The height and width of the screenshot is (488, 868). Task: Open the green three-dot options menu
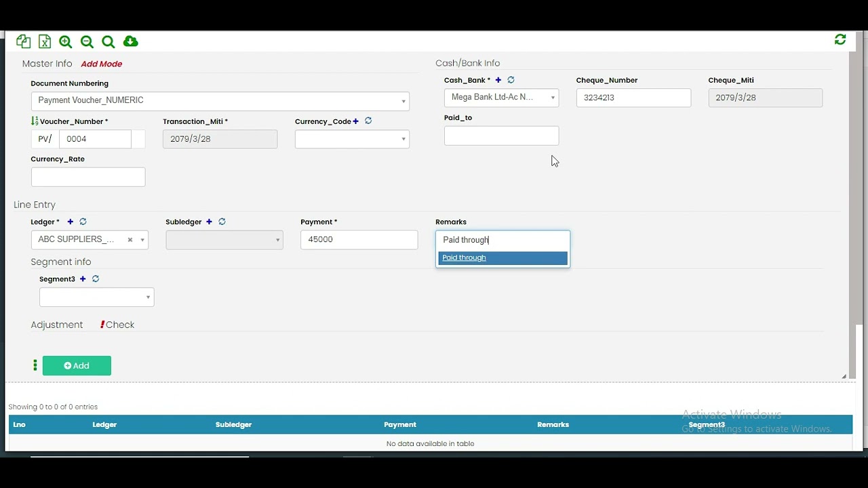(x=35, y=365)
